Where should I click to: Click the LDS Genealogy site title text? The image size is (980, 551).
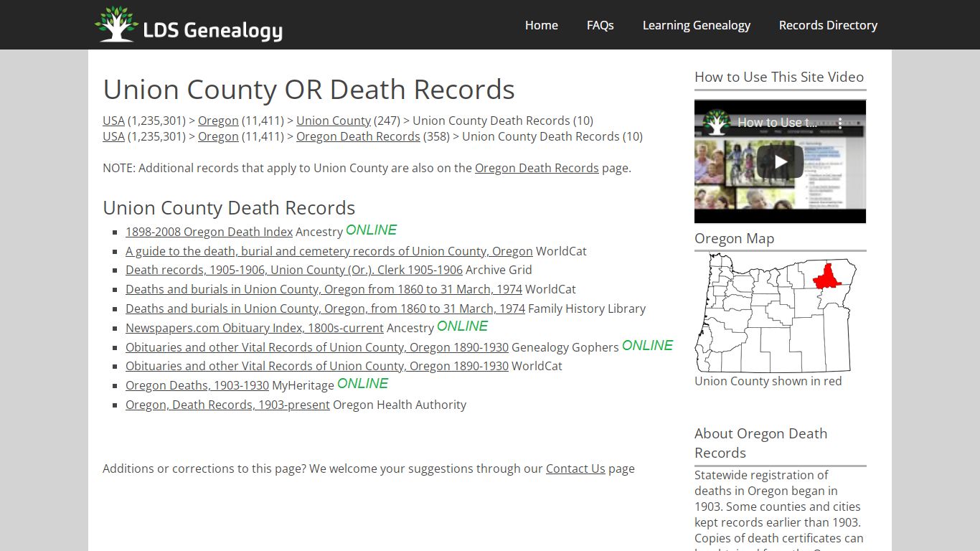pos(213,29)
